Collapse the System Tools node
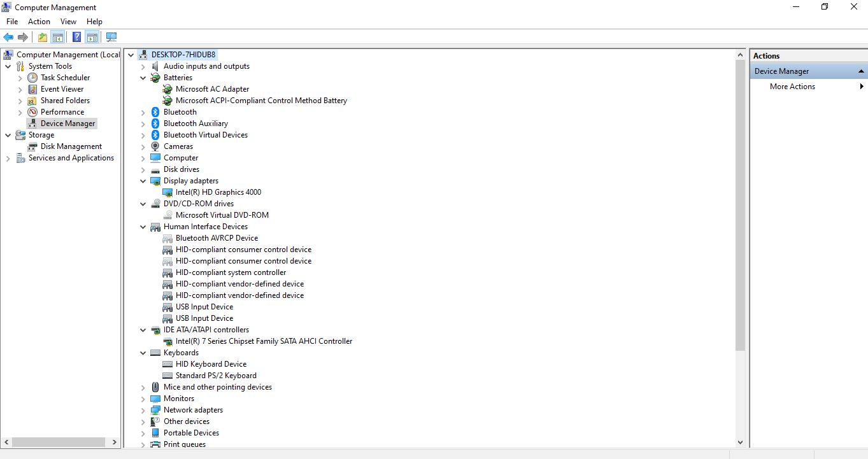Screen dimensions: 868x459 coord(8,66)
